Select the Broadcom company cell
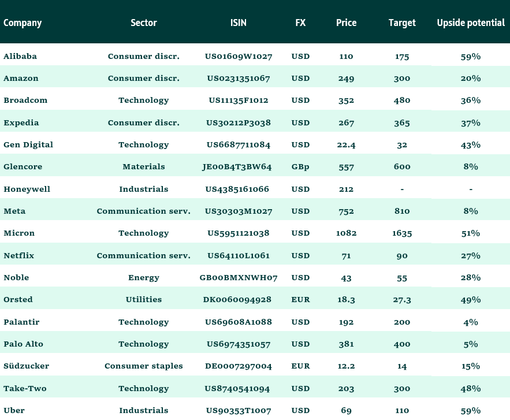Viewport: 510px width, 420px height. click(x=25, y=100)
